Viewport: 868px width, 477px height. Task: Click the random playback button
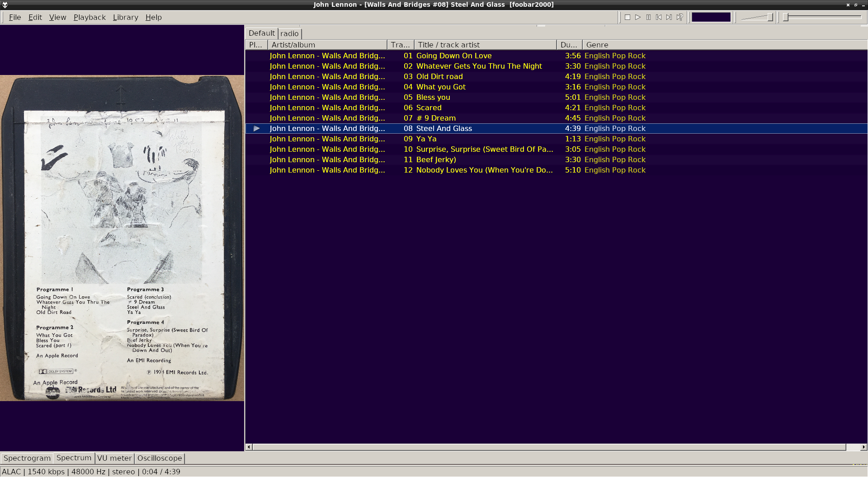coord(679,17)
